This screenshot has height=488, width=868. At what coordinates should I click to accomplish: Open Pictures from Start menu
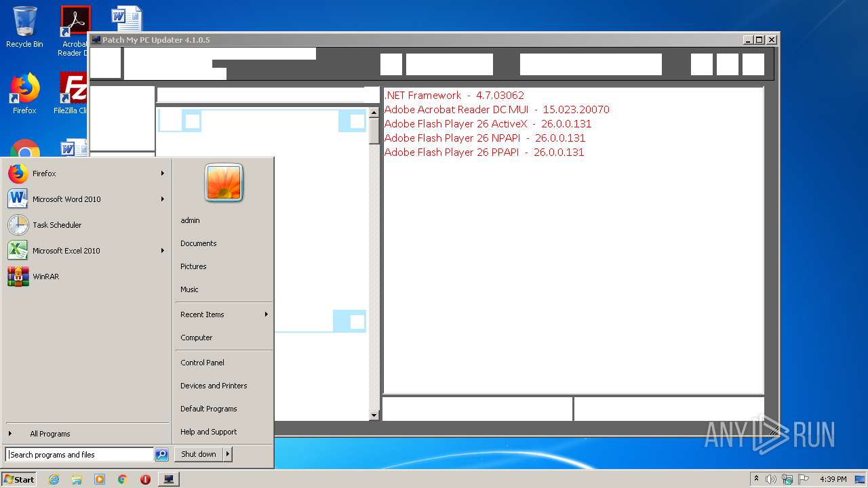coord(193,266)
